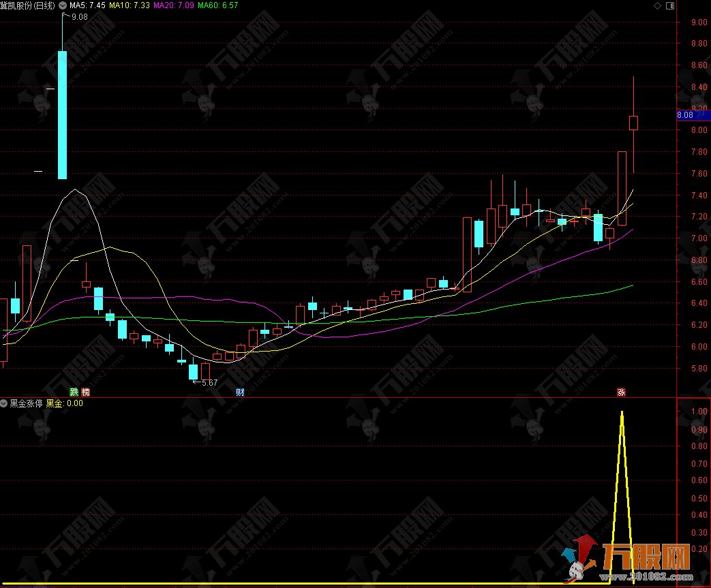
Task: Click the MA5: 7.45 label
Action: click(x=87, y=5)
